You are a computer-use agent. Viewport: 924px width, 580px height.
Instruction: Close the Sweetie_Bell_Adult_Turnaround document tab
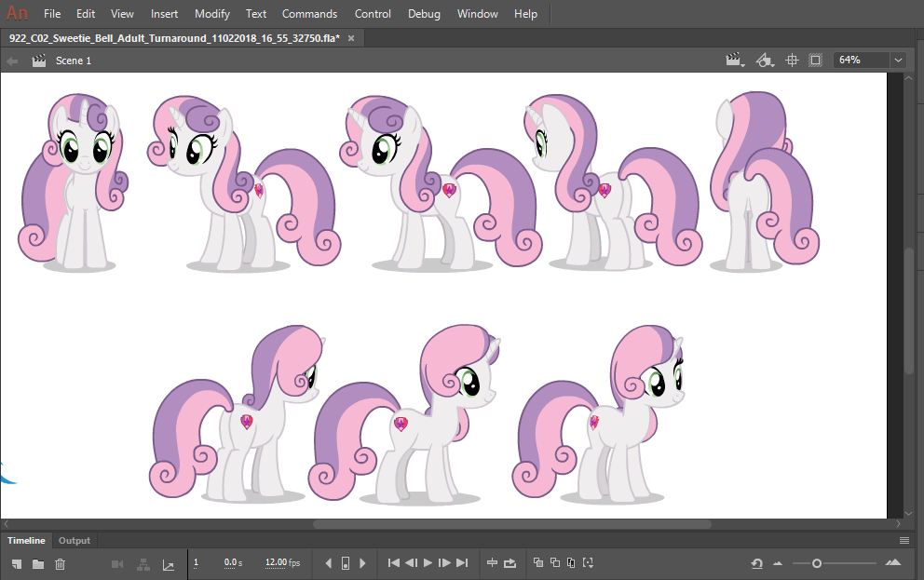pos(350,38)
